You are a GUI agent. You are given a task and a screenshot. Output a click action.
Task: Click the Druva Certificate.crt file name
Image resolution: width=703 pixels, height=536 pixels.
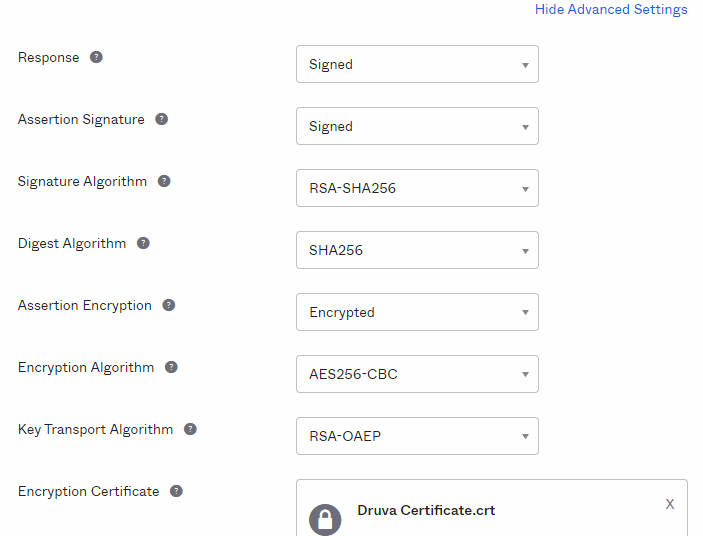click(426, 510)
